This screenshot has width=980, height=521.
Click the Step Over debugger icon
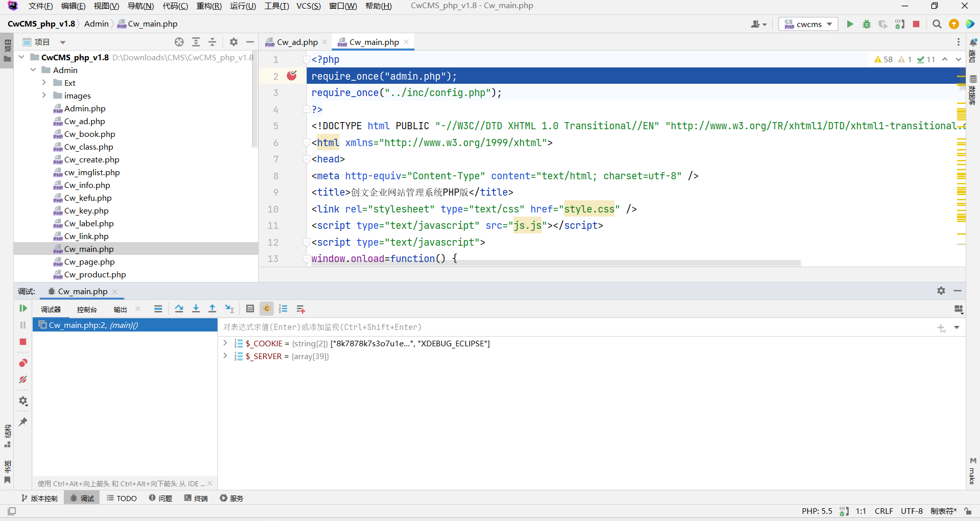tap(179, 309)
